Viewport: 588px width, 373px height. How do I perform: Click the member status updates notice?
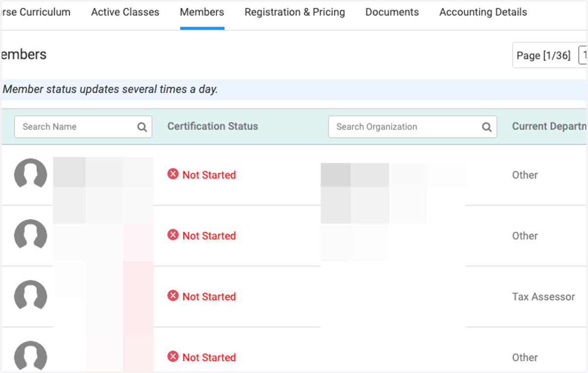point(110,90)
